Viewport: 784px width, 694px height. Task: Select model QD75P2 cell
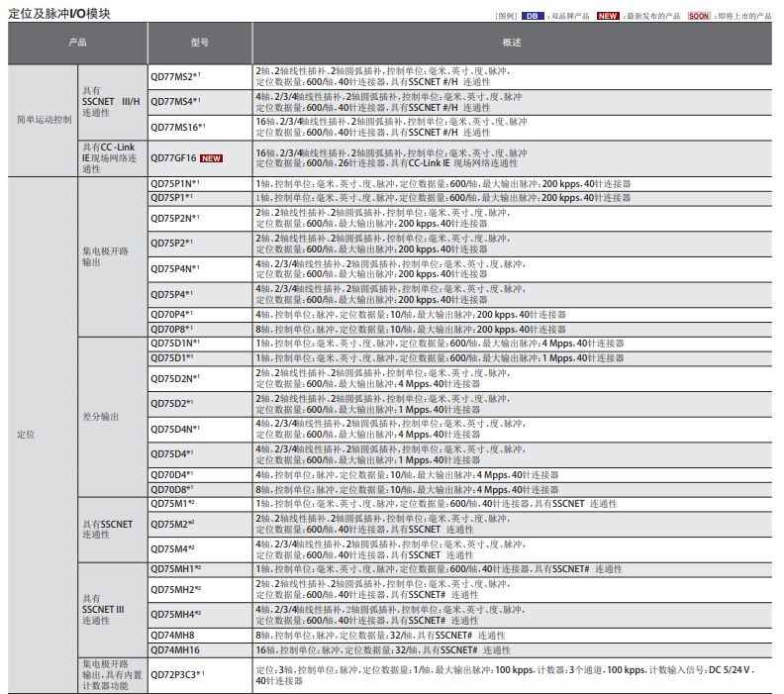pyautogui.click(x=200, y=244)
